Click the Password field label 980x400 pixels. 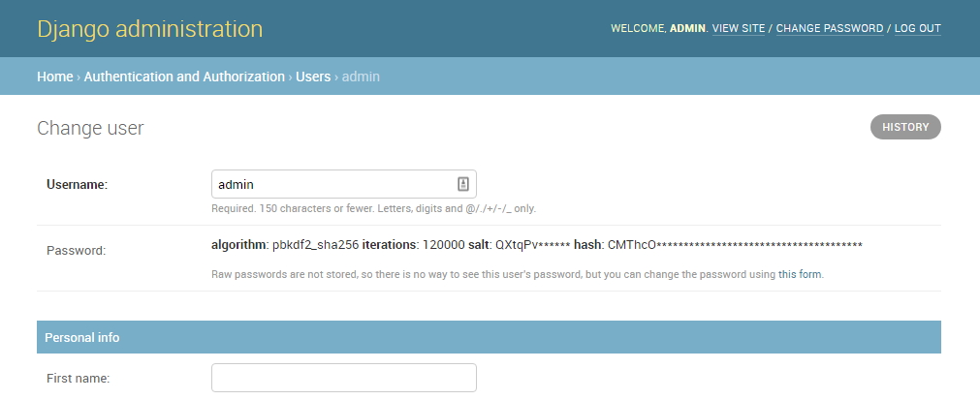point(76,250)
